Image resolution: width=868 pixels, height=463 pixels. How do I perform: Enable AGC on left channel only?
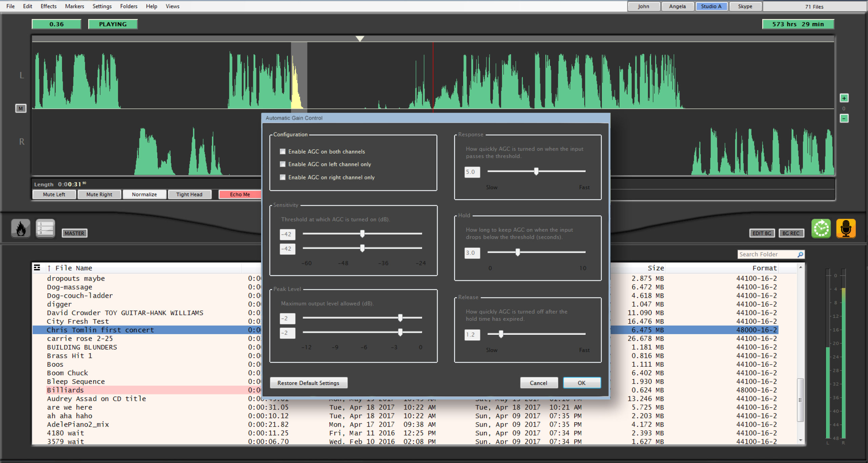(x=282, y=164)
